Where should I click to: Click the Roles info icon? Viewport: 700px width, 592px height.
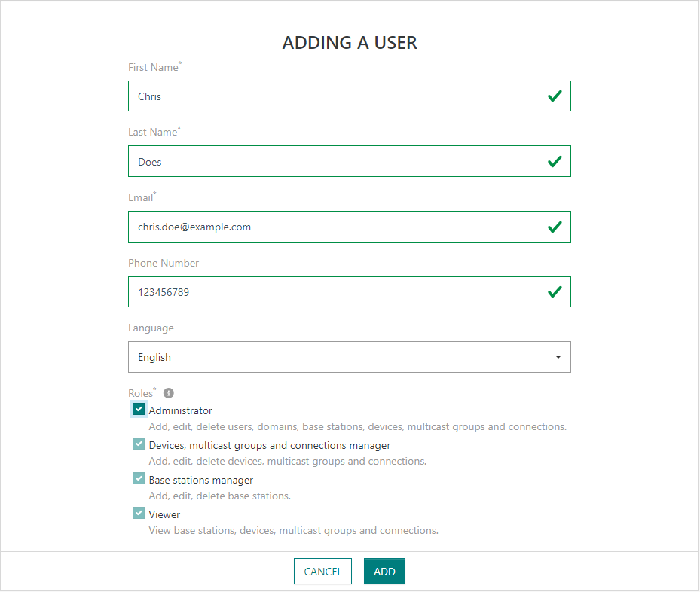(169, 393)
